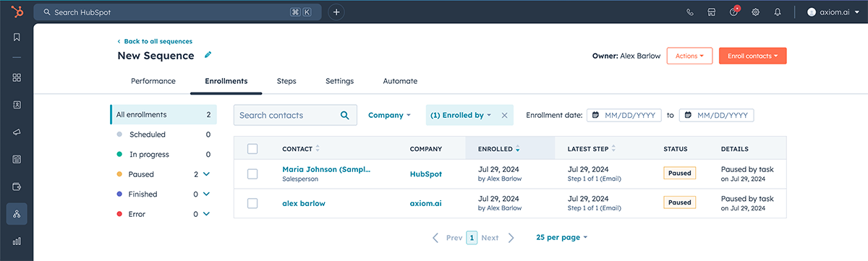Open the axiom.ai account menu

point(833,12)
